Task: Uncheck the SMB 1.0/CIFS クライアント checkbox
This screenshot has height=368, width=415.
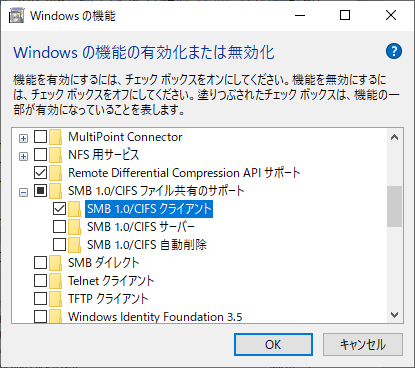Action: point(59,209)
